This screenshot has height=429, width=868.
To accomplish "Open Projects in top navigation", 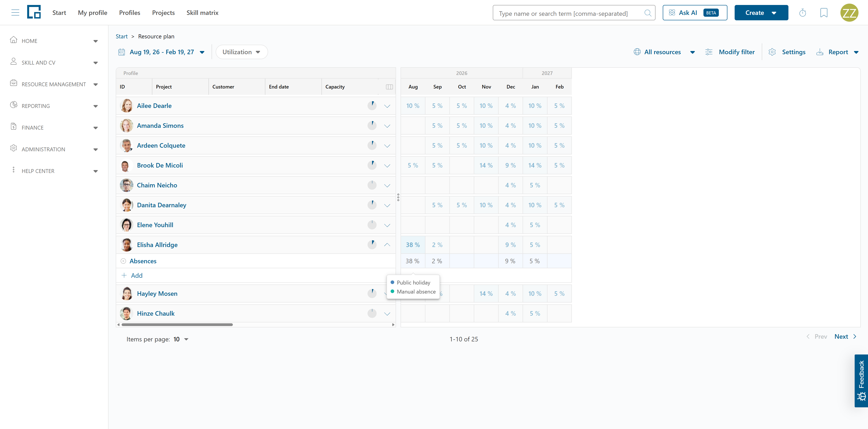I will (163, 13).
